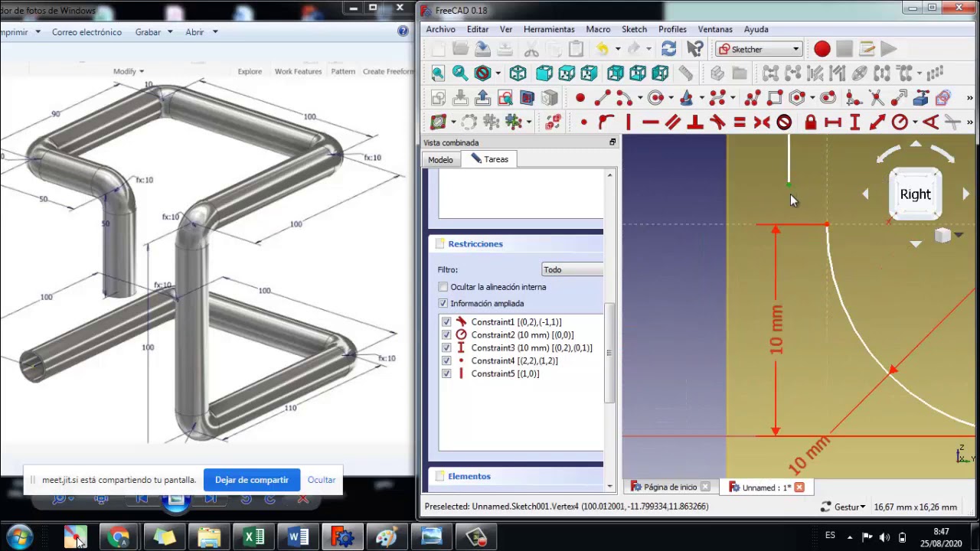
Task: Open the 'Todo' filter dropdown
Action: tap(572, 269)
